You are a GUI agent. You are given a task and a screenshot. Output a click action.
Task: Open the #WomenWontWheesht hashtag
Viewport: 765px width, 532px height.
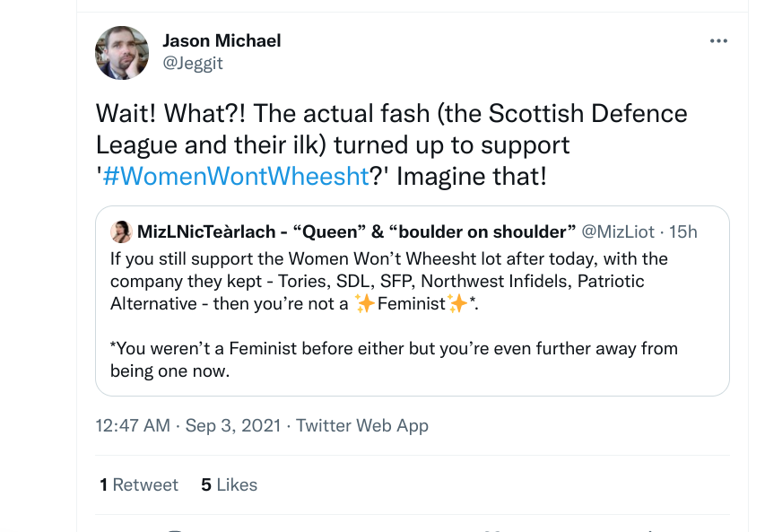[236, 175]
